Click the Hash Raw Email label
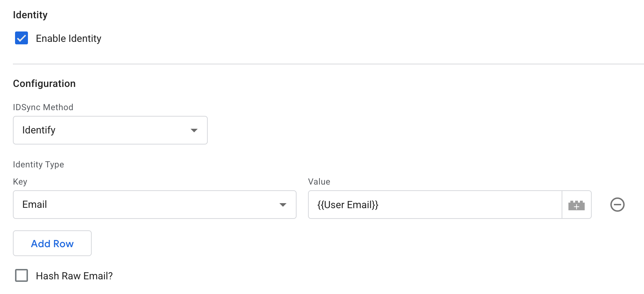Screen dimensions: 644x294 (74, 275)
